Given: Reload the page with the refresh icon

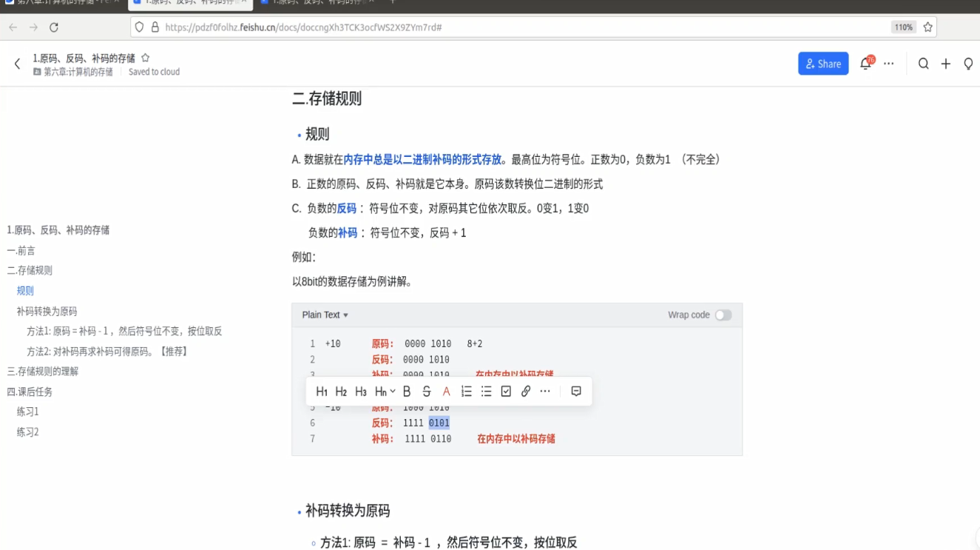Looking at the screenshot, I should point(54,27).
